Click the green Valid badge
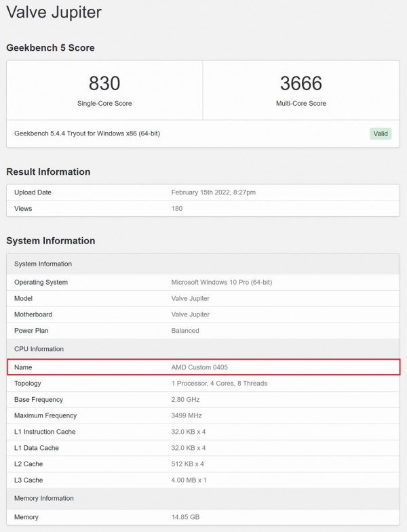The image size is (407, 532). [381, 134]
